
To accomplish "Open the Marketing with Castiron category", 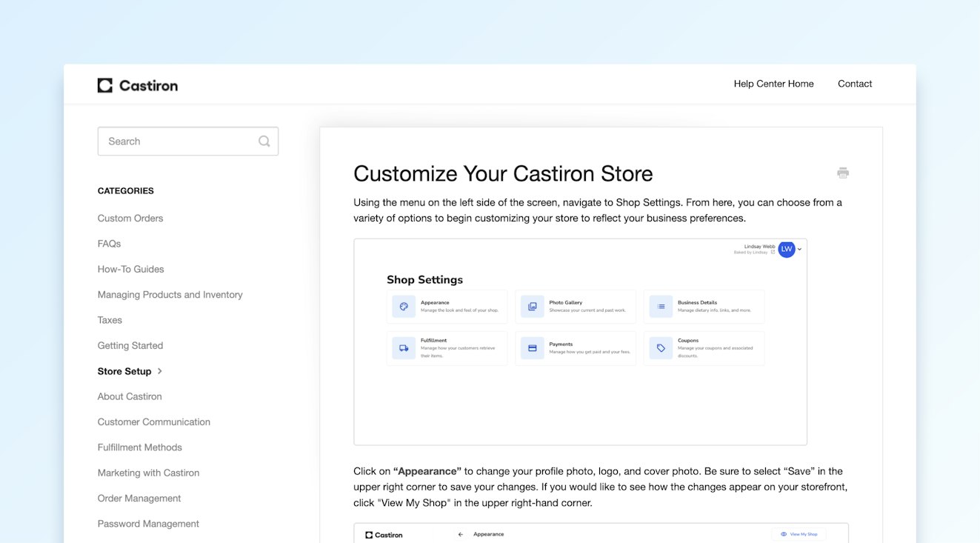I will [x=149, y=473].
